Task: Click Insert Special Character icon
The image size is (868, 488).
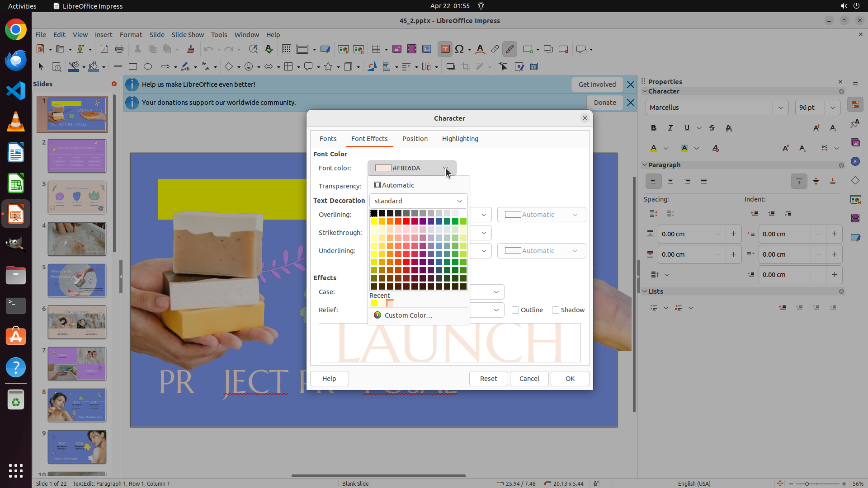Action: [459, 49]
